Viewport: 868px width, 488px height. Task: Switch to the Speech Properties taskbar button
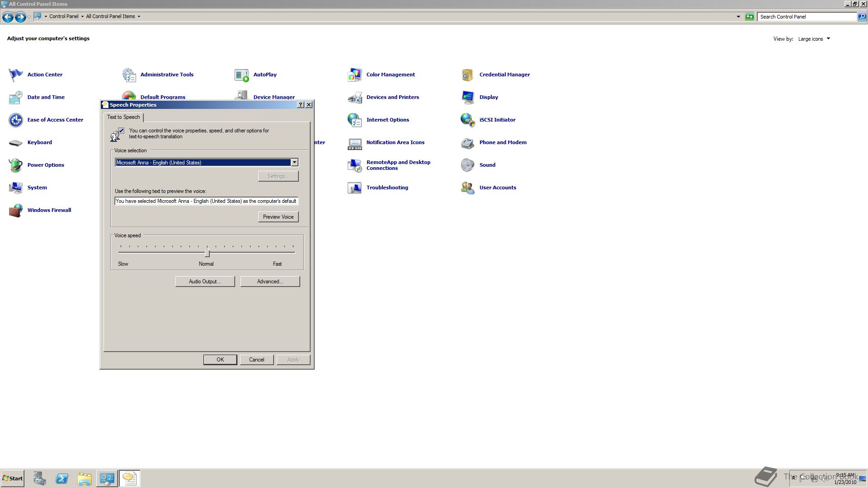click(x=130, y=479)
